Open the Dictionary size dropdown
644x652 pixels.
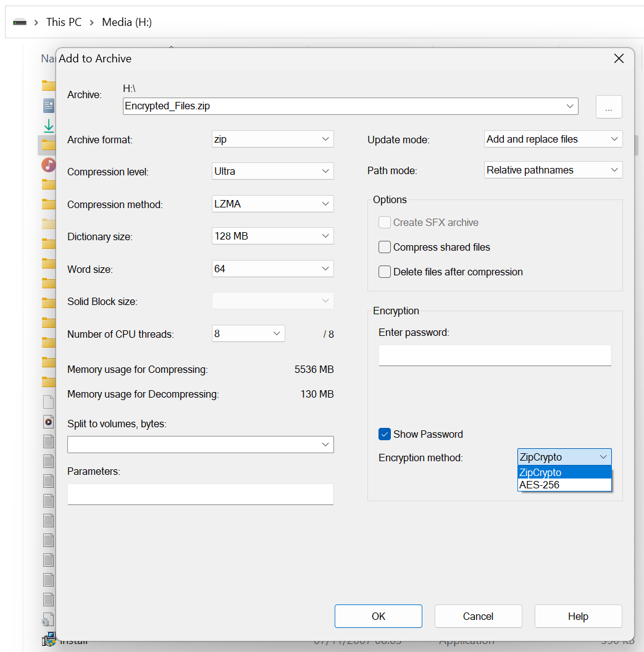click(x=273, y=236)
